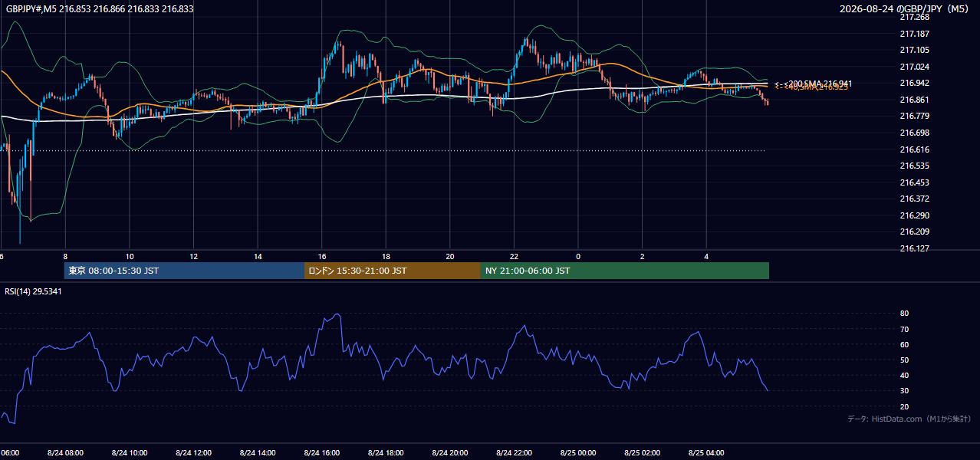
Task: Click the RSI 20 level label
Action: [904, 406]
